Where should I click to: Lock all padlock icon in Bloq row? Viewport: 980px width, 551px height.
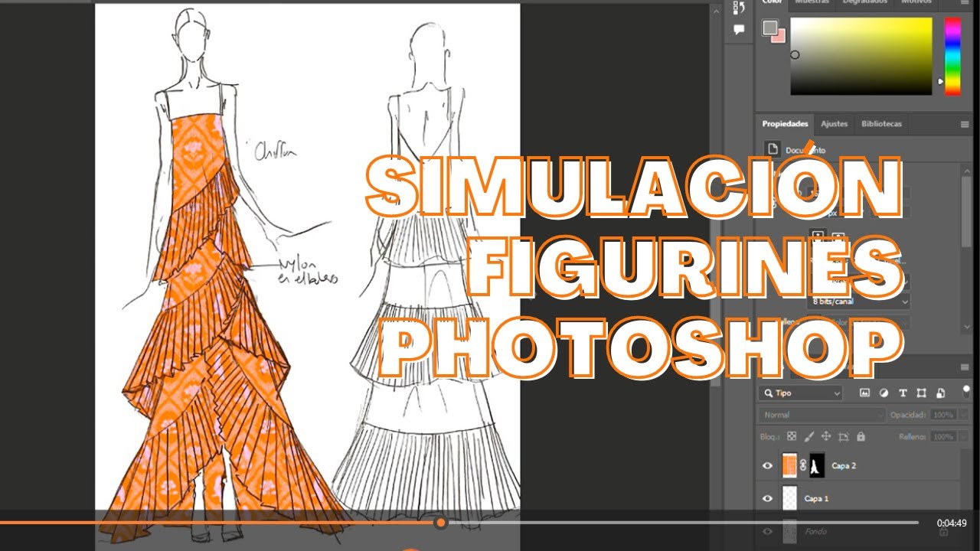click(861, 436)
